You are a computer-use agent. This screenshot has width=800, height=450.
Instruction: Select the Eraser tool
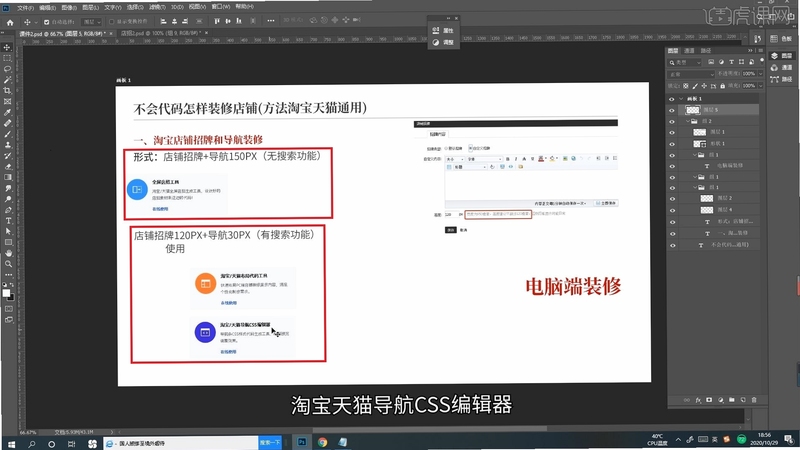(x=7, y=166)
